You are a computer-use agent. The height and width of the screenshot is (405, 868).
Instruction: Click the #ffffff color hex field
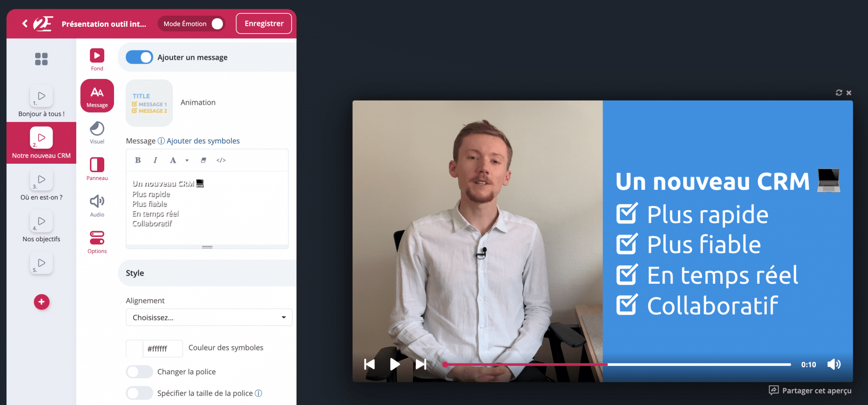coord(163,349)
